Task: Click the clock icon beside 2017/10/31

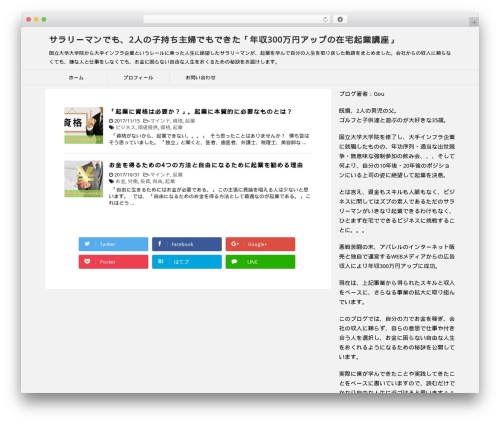Action: tap(111, 174)
